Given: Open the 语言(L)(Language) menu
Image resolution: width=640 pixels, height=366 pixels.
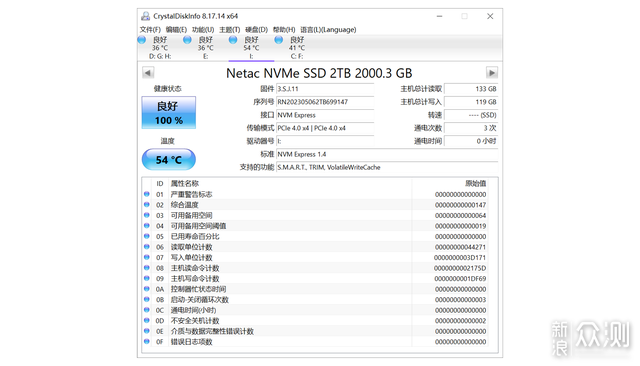Looking at the screenshot, I should pyautogui.click(x=328, y=30).
